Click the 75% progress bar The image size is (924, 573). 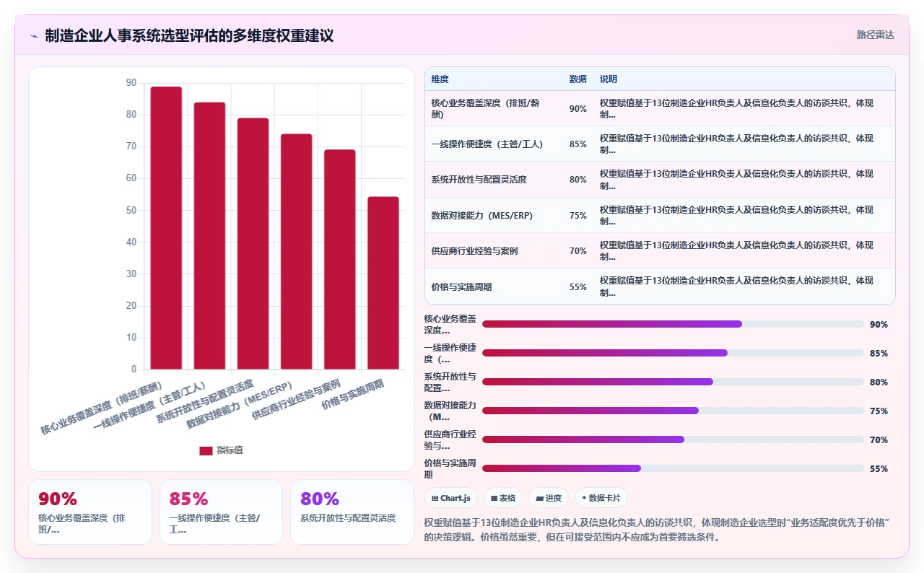(673, 411)
